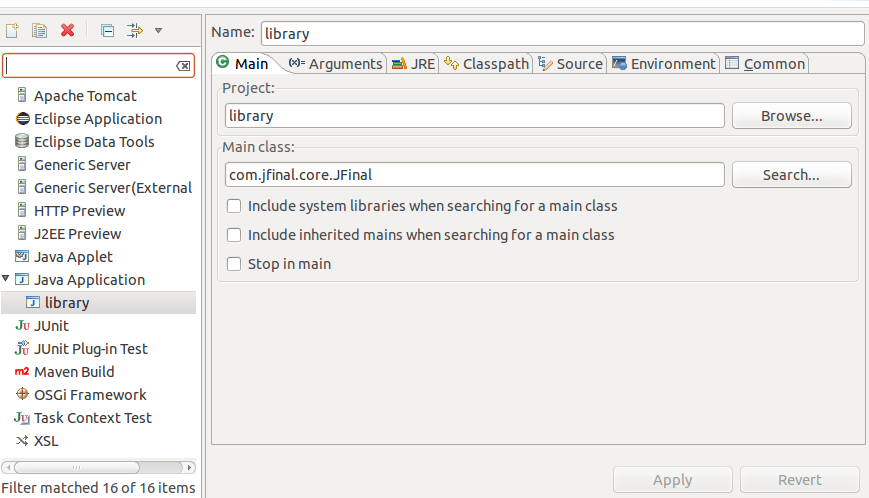The height and width of the screenshot is (498, 869).
Task: Enable Include inherited mains option
Action: click(234, 235)
